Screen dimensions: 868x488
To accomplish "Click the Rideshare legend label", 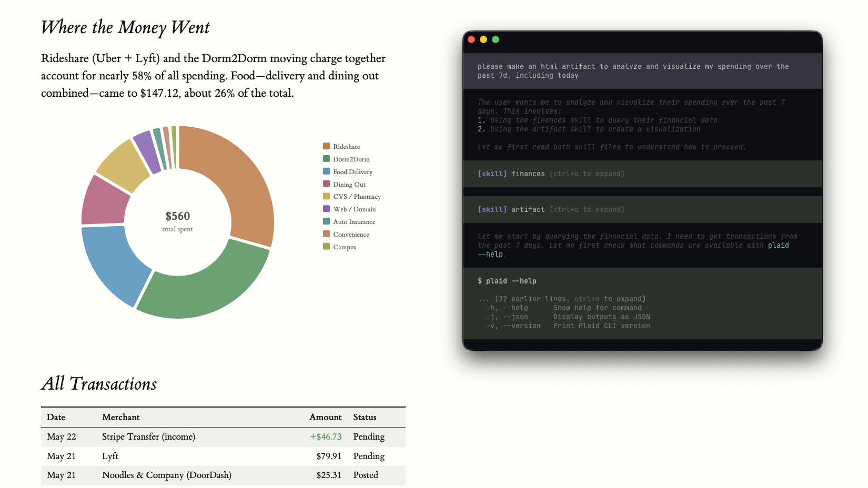I will [347, 147].
